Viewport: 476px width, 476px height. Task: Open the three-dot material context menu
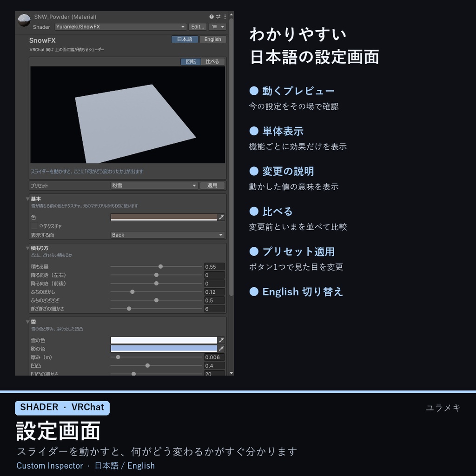pos(225,17)
